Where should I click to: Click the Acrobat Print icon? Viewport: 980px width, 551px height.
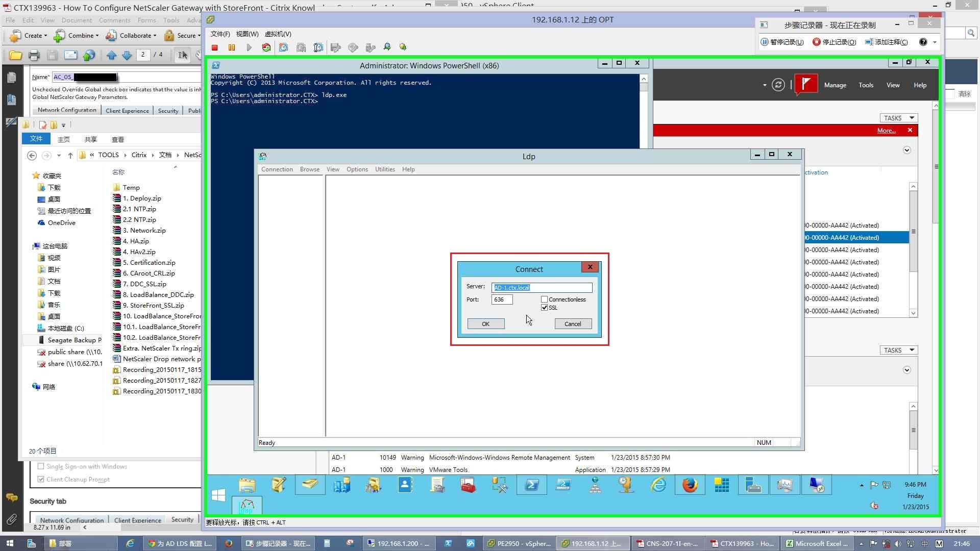click(34, 55)
